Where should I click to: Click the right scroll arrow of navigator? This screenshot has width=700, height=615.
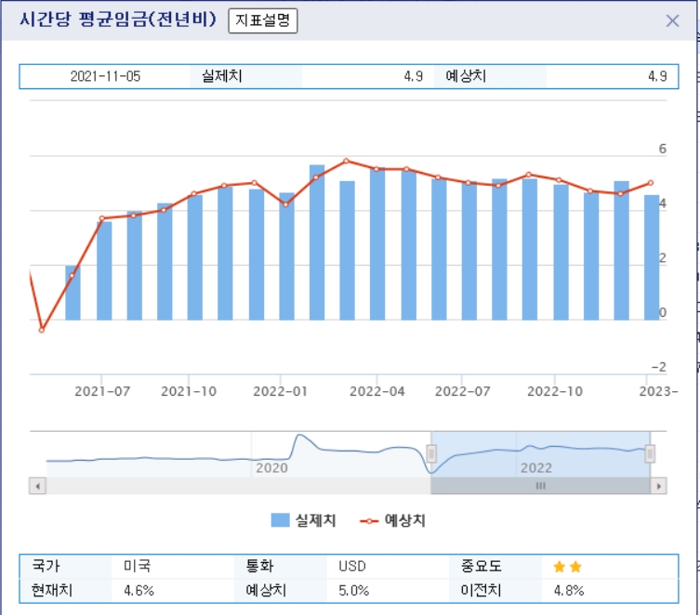(658, 486)
